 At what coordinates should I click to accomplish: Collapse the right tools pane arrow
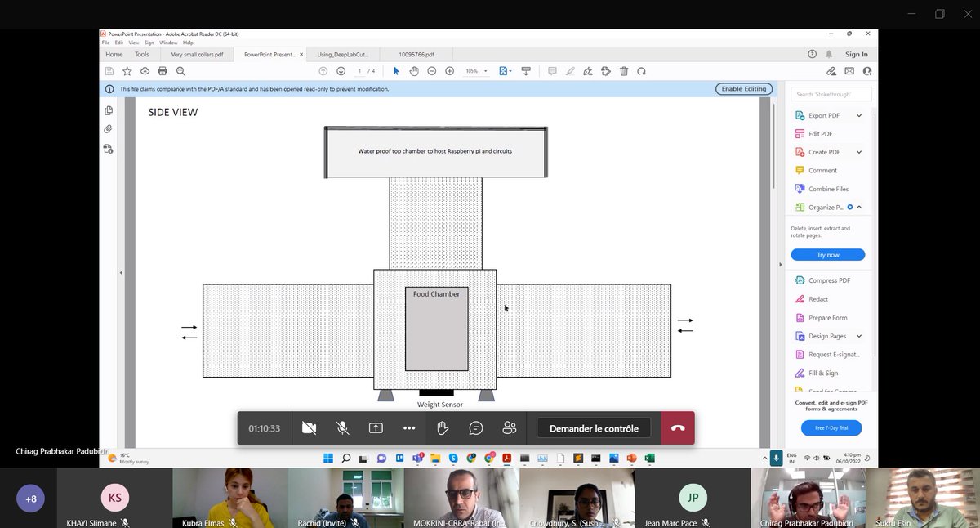point(781,265)
